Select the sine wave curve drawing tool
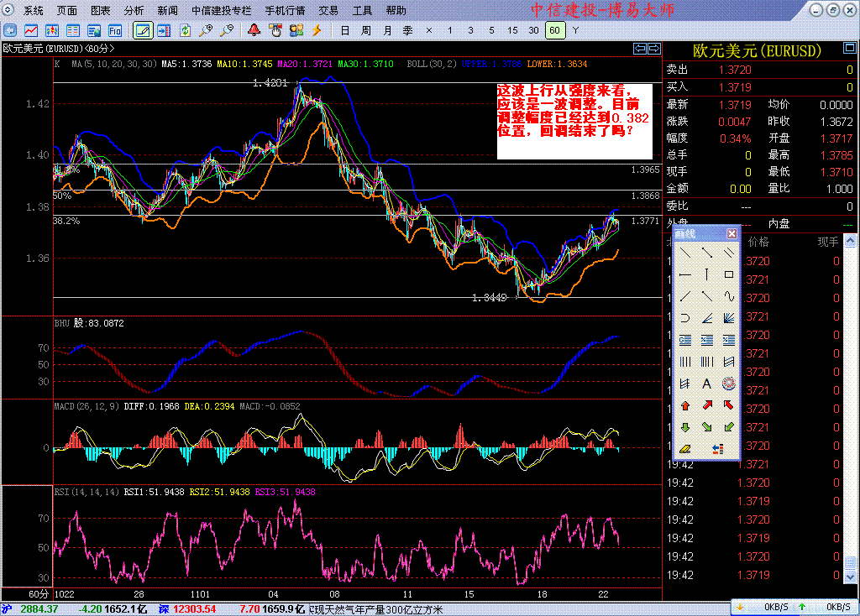Viewport: 860px width, 616px height. point(729,296)
